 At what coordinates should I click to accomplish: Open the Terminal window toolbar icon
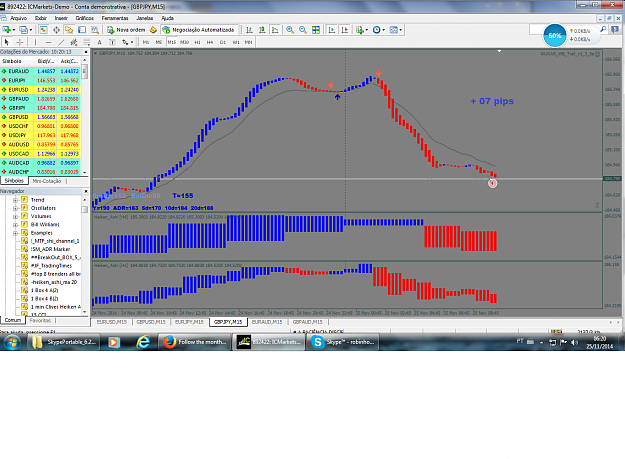[x=82, y=30]
